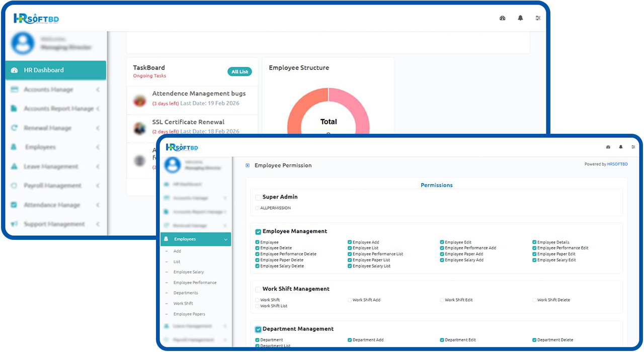The image size is (644, 352).
Task: Click the SSL Certificate Renewal task avatar
Action: click(x=140, y=128)
